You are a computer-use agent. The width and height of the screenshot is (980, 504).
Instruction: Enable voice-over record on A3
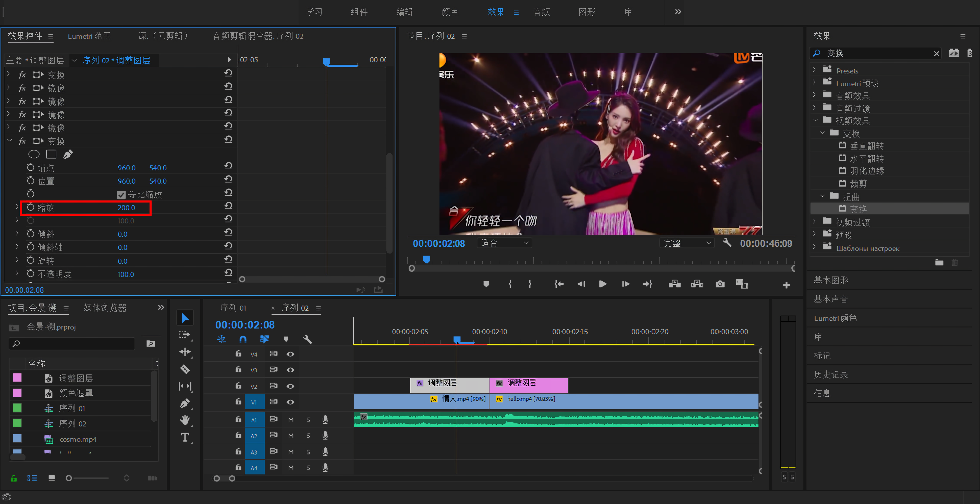click(x=325, y=451)
